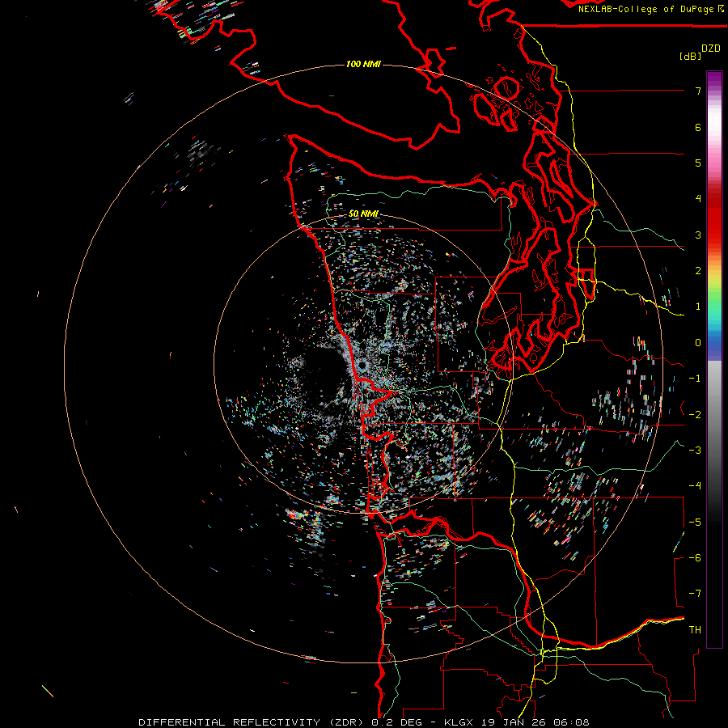Click the [dB] unit label
This screenshot has width=728, height=728.
(x=691, y=56)
